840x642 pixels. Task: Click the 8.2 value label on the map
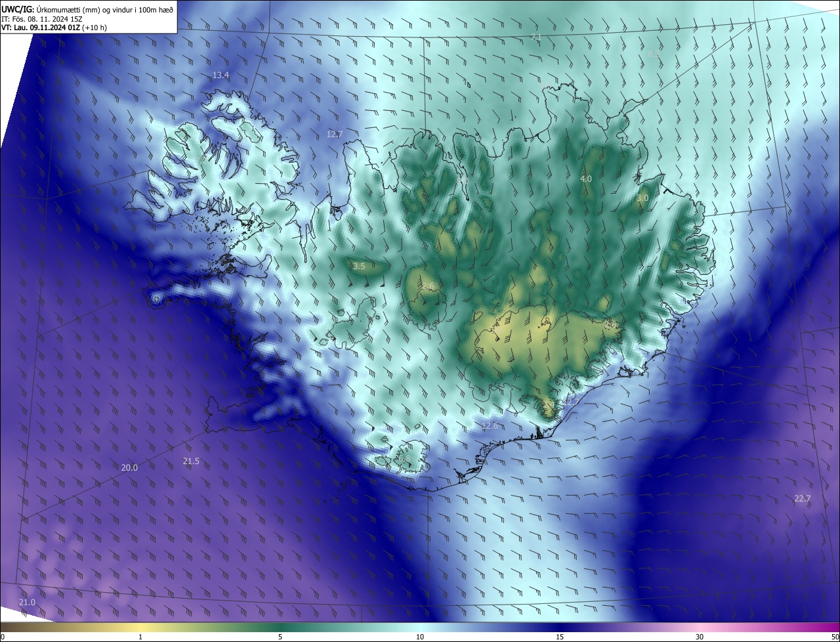tap(654, 54)
